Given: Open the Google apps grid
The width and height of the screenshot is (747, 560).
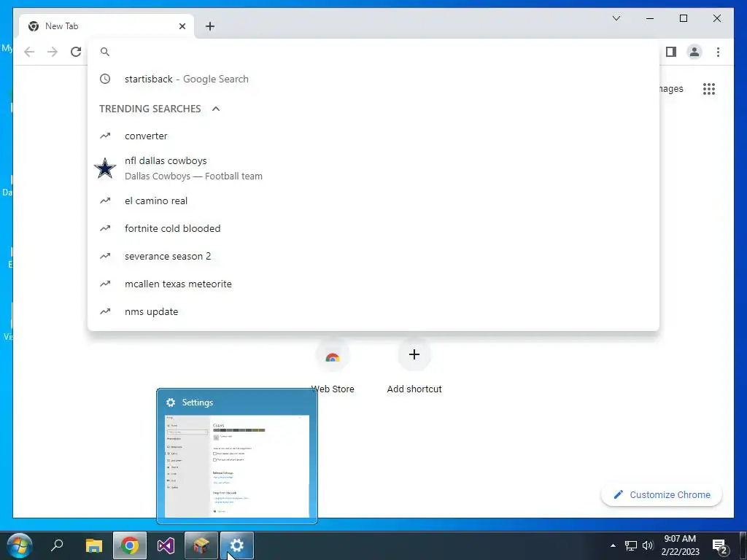Looking at the screenshot, I should [x=709, y=89].
